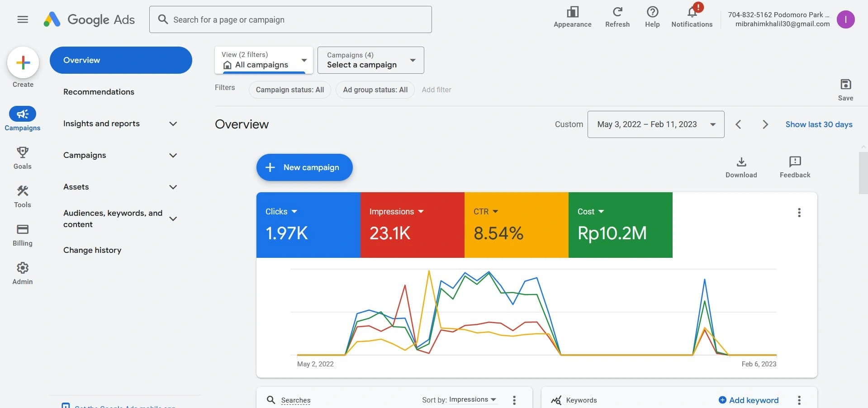The height and width of the screenshot is (408, 868).
Task: Expand Insights and reports section
Action: point(173,123)
